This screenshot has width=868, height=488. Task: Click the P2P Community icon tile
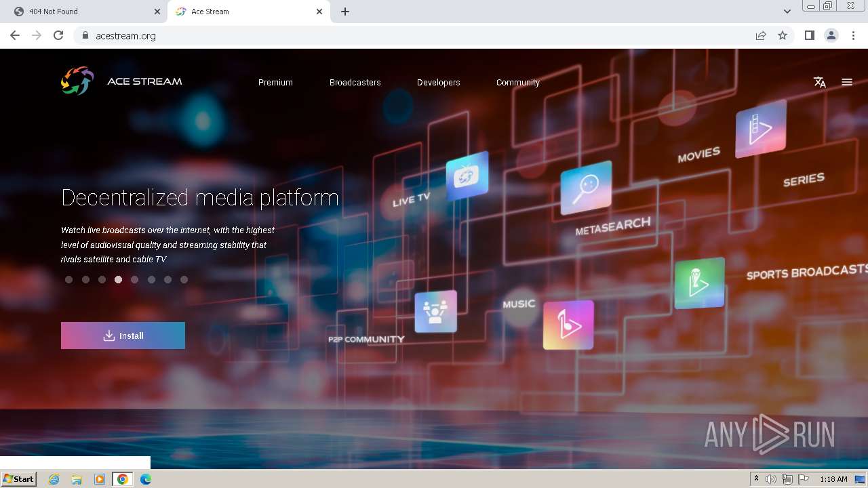435,312
